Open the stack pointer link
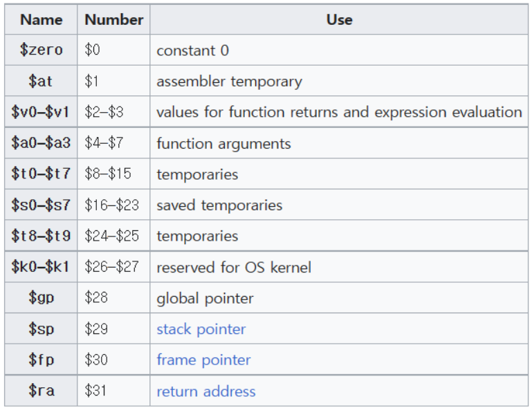This screenshot has height=408, width=532. (x=201, y=329)
